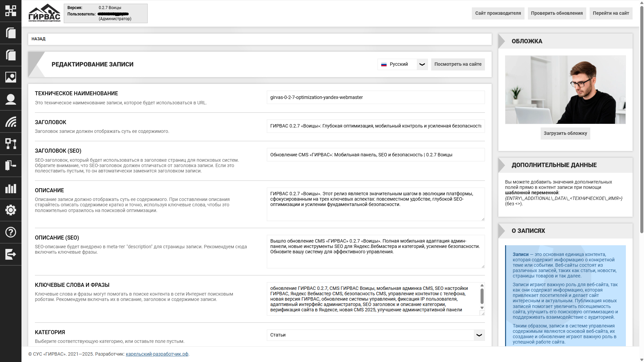Screen dimensions: 644x362
Task: Open the structure diagram sidebar icon
Action: coord(11,144)
